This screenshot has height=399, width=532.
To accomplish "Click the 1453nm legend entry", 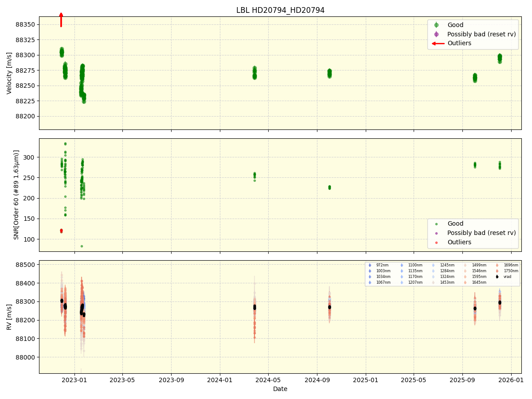I will [443, 282].
